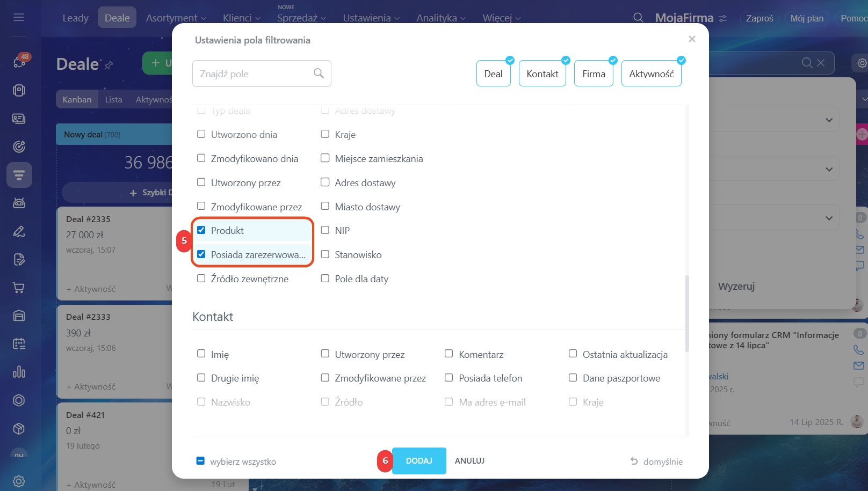This screenshot has width=868, height=491.
Task: Go to the Leady section
Action: 76,18
